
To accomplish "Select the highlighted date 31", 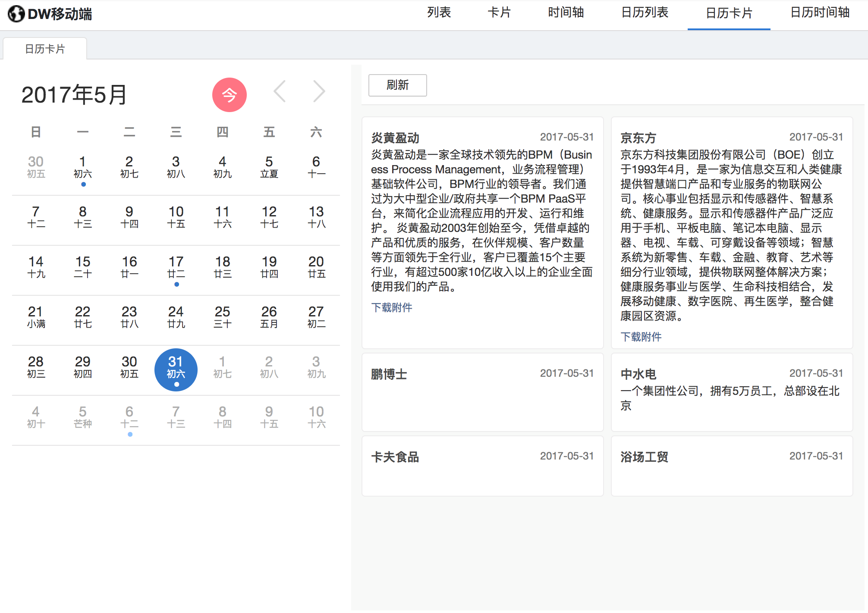I will pyautogui.click(x=176, y=370).
